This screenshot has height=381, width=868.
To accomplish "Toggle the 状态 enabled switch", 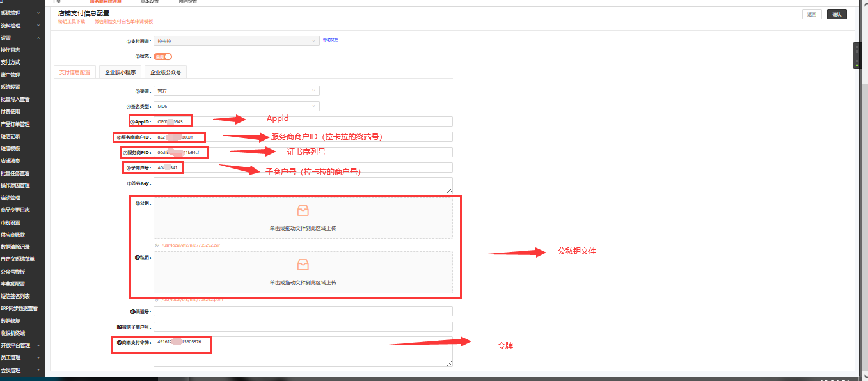I will [163, 56].
